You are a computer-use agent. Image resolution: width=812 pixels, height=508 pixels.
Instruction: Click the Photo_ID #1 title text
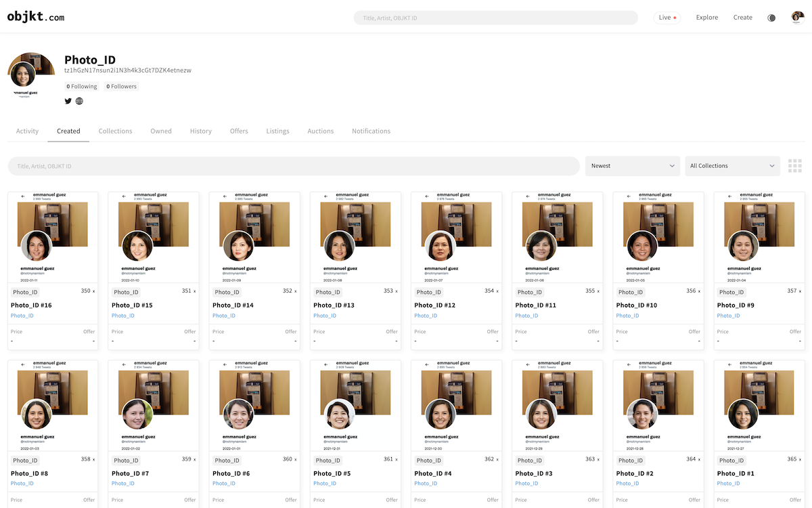pos(736,474)
